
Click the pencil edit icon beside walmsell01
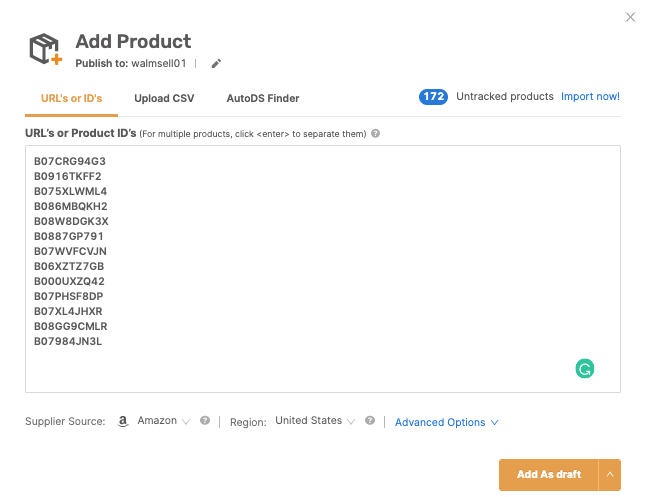point(216,63)
